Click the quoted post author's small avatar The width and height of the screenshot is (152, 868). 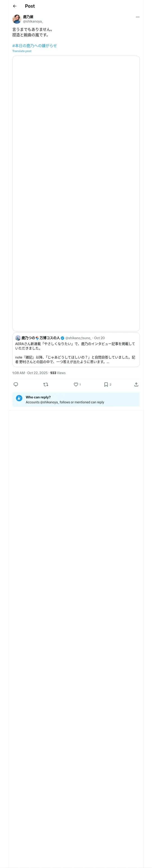click(x=18, y=338)
